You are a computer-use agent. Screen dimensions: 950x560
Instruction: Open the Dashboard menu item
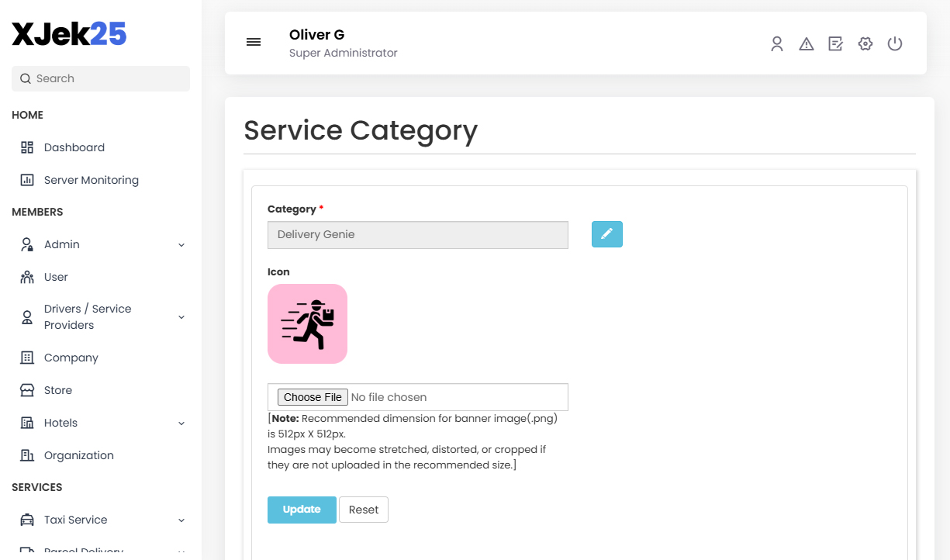pos(74,147)
